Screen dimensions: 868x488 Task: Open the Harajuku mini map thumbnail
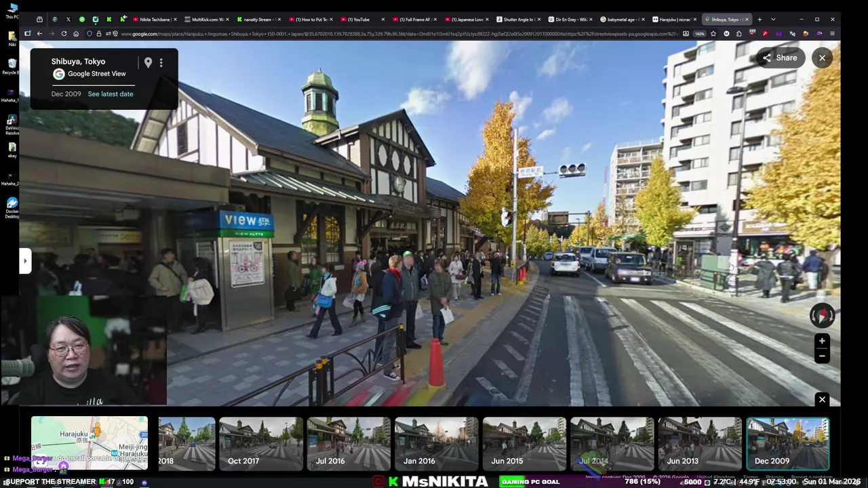coord(90,443)
